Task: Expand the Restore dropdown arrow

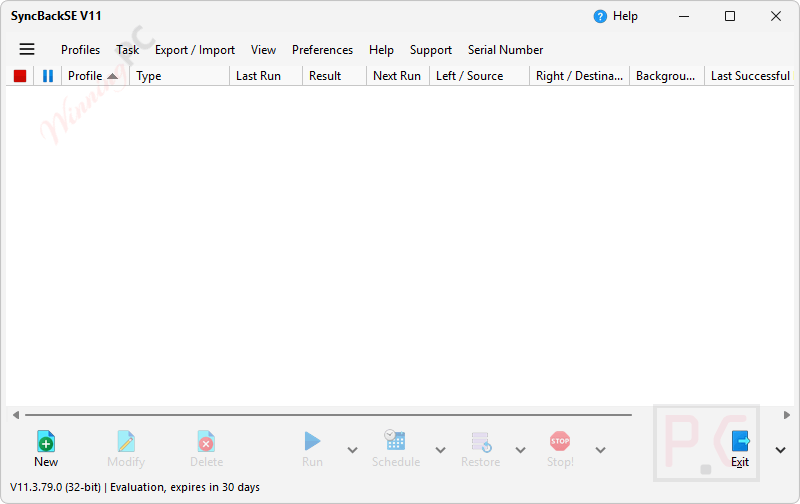Action: (x=520, y=450)
